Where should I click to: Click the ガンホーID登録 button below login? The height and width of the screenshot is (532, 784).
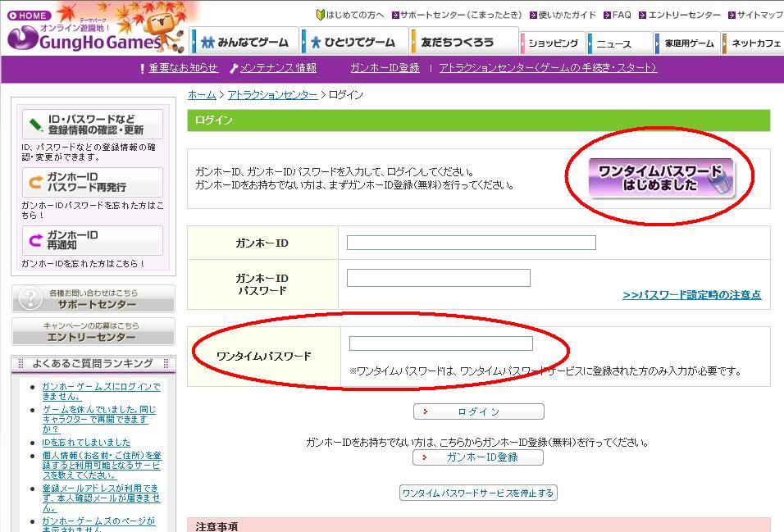coord(478,457)
